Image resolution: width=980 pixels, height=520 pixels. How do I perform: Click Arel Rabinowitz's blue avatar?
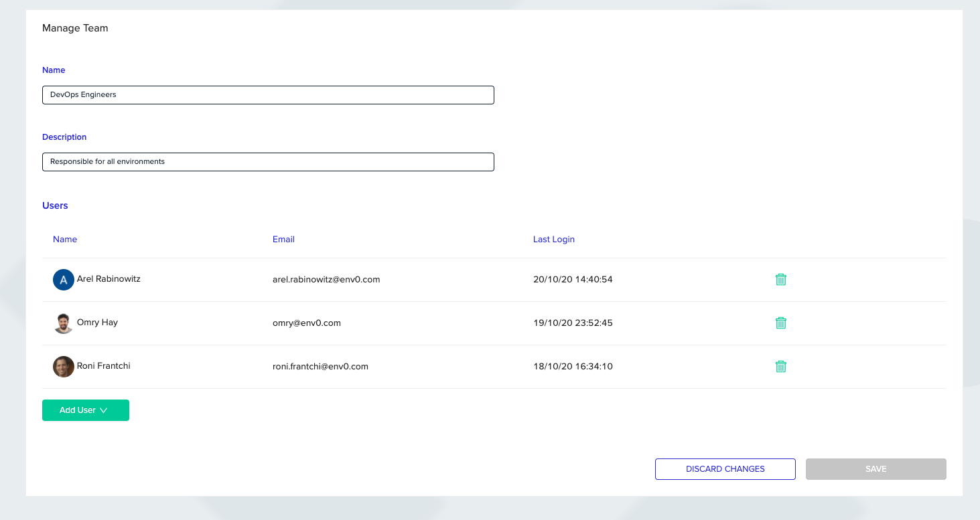coord(64,280)
